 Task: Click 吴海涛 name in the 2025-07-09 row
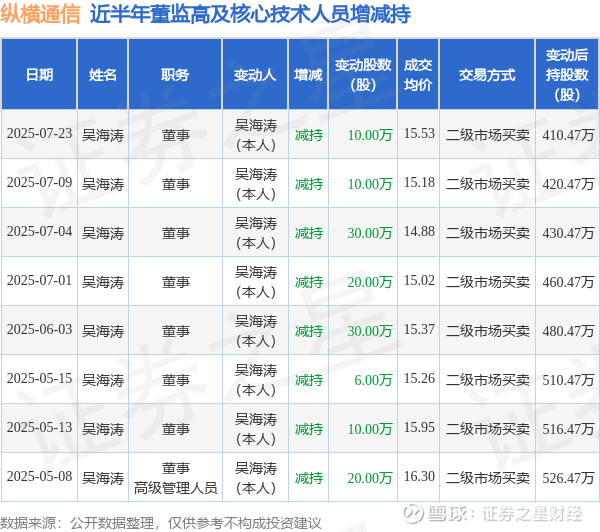(x=103, y=184)
